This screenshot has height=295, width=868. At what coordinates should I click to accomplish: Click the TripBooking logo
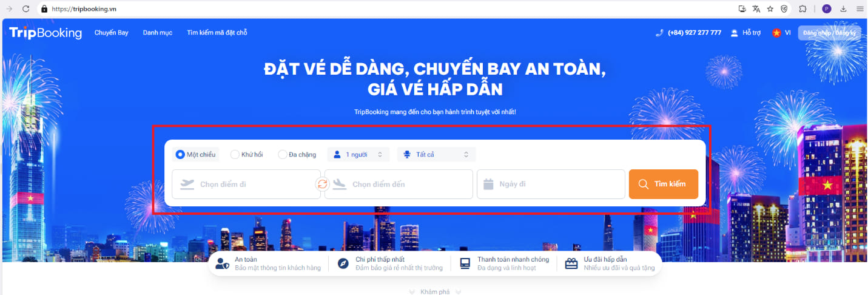point(45,33)
